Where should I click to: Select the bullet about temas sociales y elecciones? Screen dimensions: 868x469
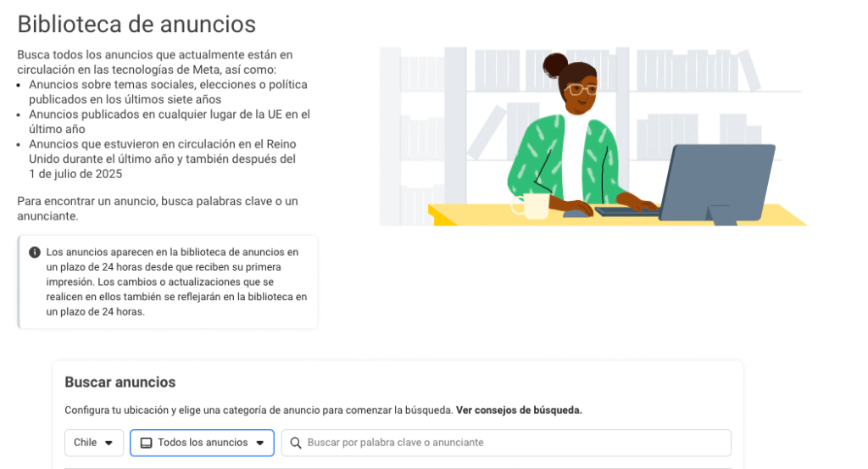point(168,92)
